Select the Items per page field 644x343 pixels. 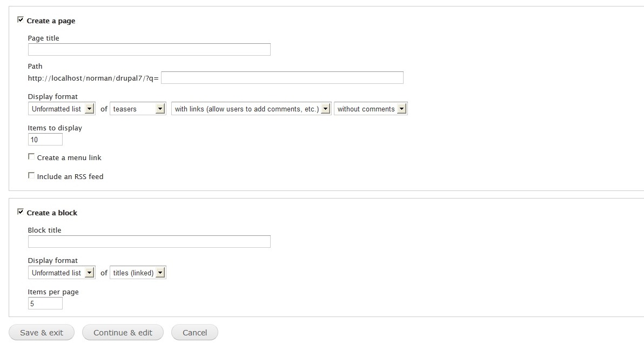(45, 304)
